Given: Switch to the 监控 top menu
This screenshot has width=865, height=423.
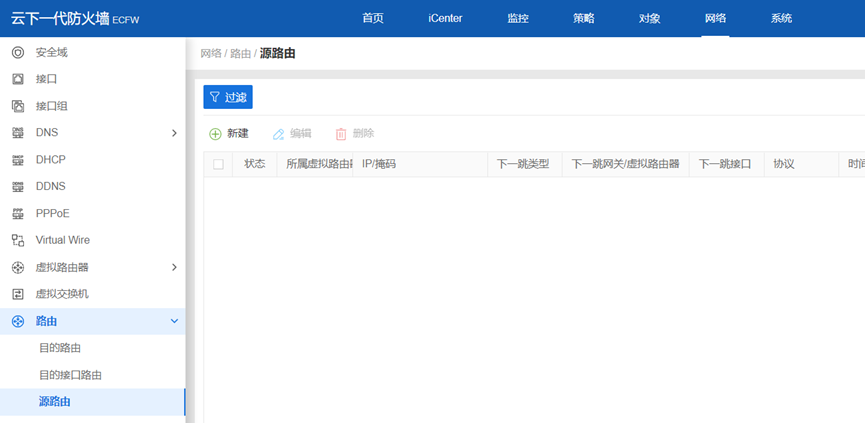Looking at the screenshot, I should (x=518, y=18).
